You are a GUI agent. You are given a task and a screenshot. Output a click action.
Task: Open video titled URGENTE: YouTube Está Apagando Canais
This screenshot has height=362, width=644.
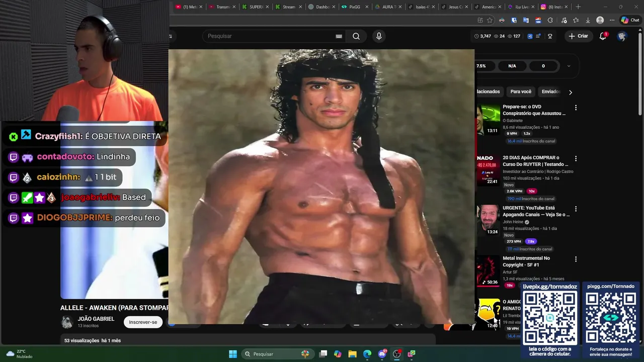[536, 211]
